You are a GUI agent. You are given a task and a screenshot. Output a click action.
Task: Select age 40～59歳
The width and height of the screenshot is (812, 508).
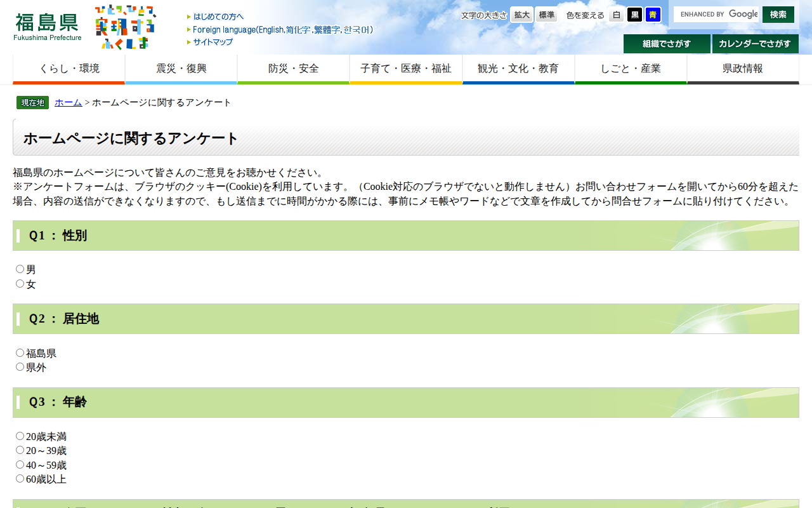point(20,465)
